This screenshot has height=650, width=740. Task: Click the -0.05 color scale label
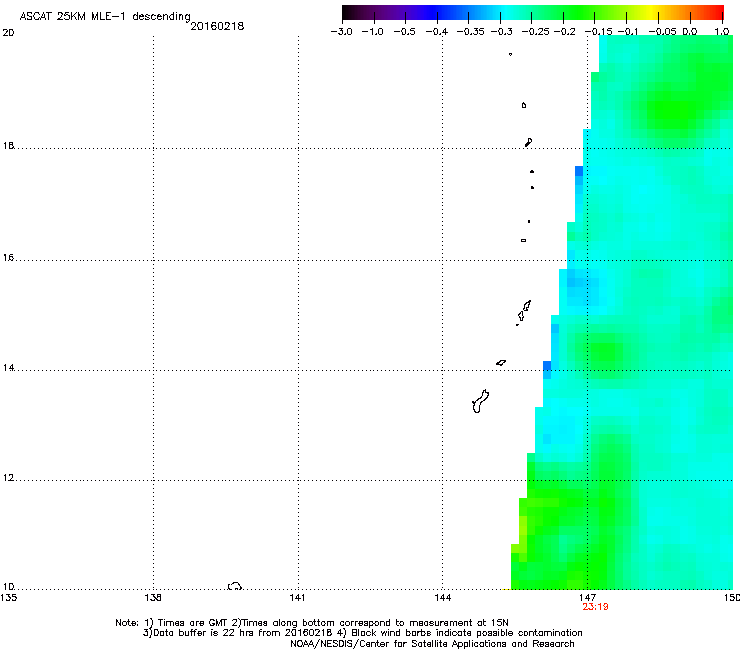(x=663, y=32)
